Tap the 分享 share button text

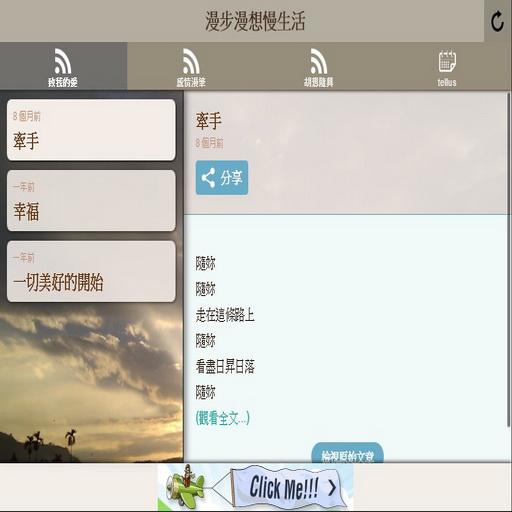point(231,178)
